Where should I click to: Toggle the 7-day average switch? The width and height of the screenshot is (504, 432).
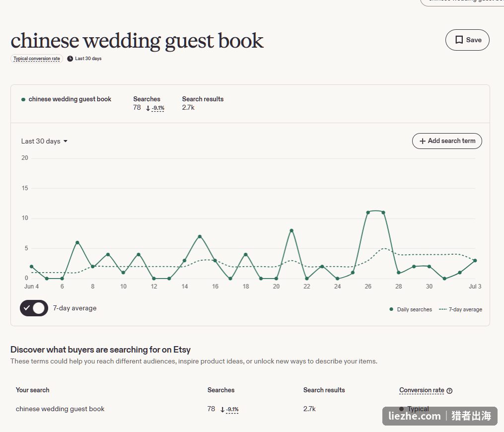pos(34,308)
